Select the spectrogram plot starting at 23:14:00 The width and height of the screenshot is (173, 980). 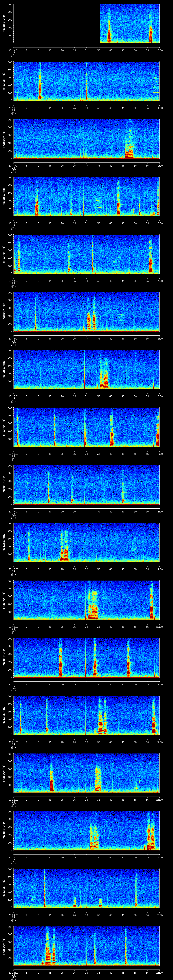click(x=87, y=312)
